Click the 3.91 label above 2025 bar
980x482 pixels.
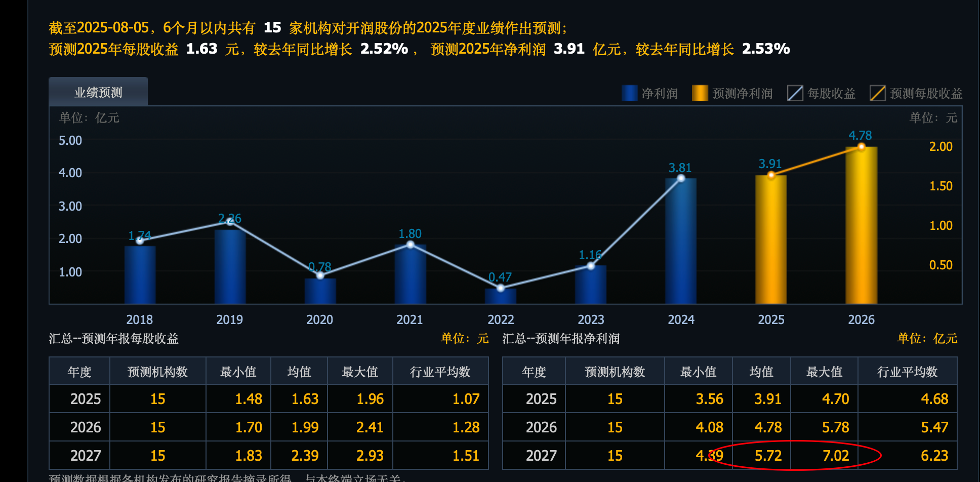[x=770, y=164]
